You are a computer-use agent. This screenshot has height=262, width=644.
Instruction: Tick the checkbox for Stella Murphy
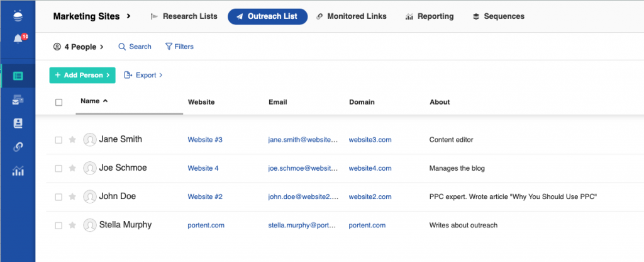[x=58, y=225]
